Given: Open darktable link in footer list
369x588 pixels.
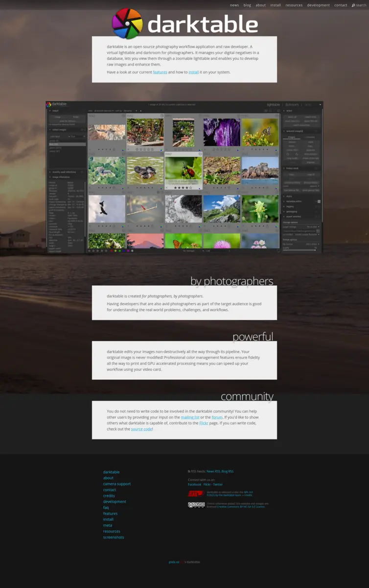Looking at the screenshot, I should coord(111,472).
